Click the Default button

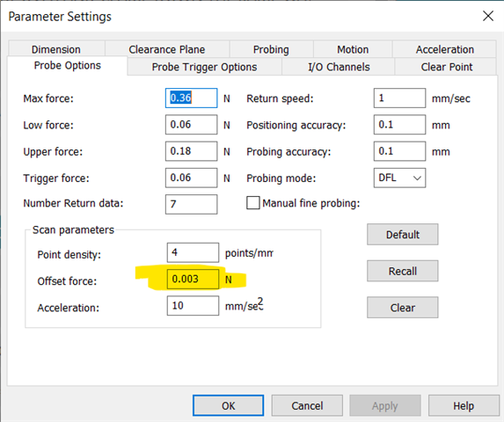[403, 235]
